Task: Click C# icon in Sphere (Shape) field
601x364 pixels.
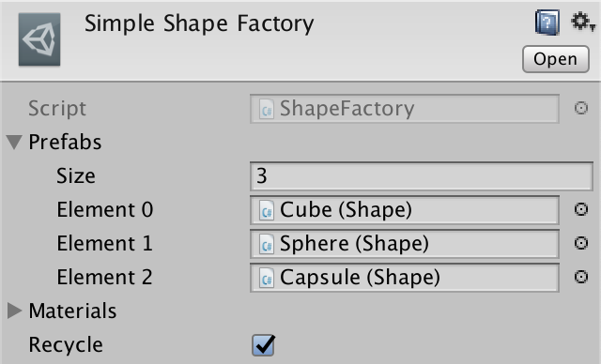Action: coord(267,244)
